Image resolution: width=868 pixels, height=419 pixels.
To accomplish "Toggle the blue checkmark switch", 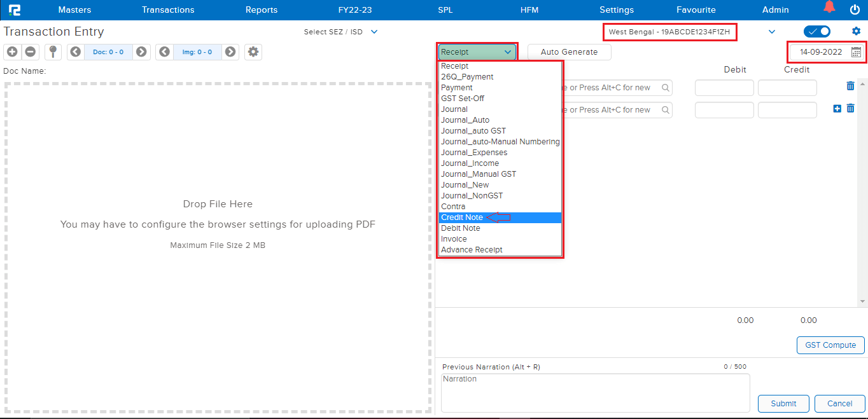I will pos(817,31).
